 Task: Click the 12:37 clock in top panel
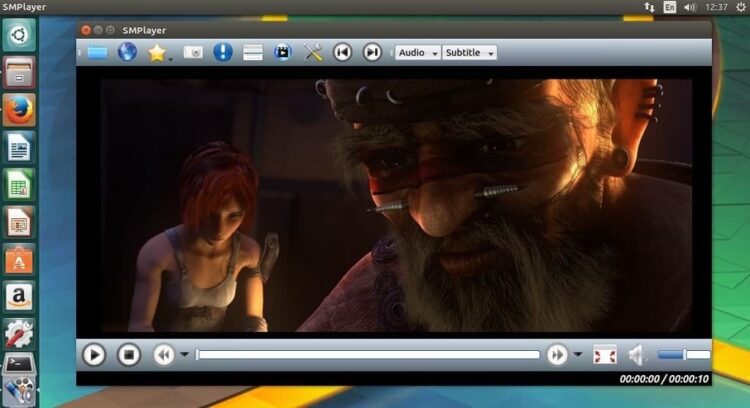[x=716, y=7]
